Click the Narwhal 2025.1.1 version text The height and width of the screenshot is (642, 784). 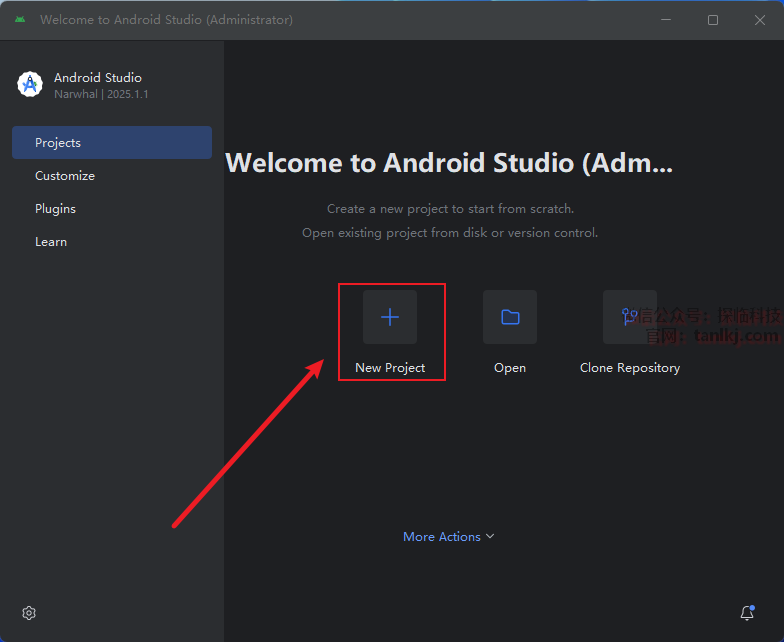tap(101, 94)
